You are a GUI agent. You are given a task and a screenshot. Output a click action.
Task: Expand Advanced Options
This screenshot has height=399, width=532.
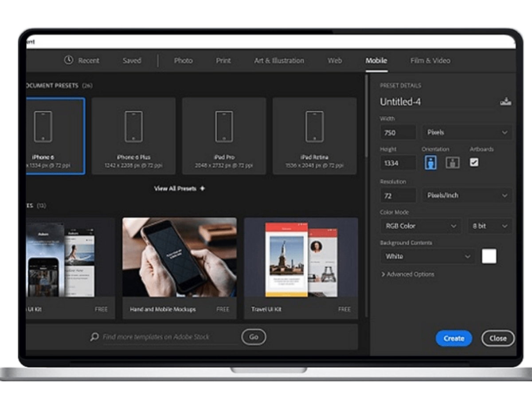tap(408, 274)
